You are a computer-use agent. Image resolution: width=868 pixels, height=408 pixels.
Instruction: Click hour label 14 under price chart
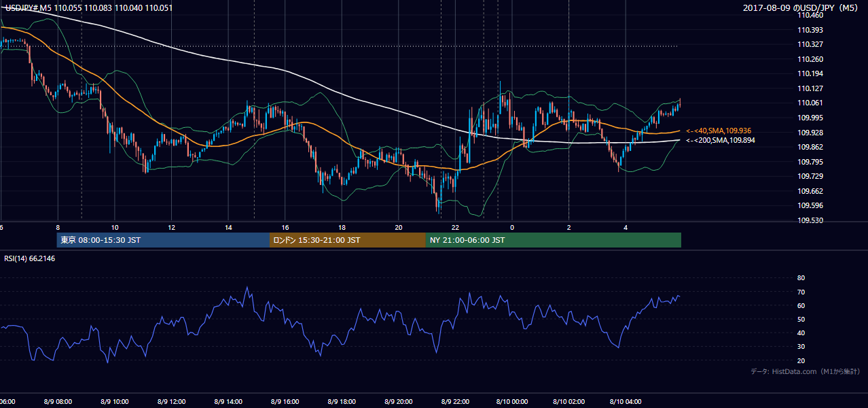(228, 227)
